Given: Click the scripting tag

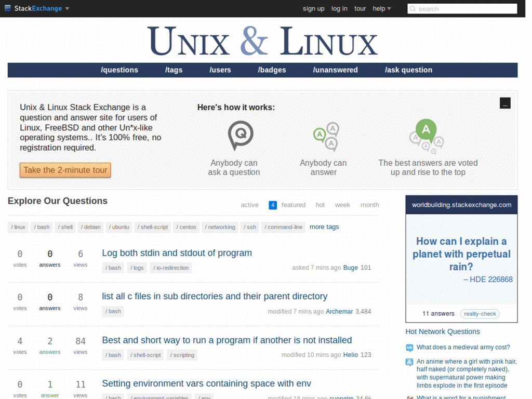Looking at the screenshot, I should pos(182,355).
